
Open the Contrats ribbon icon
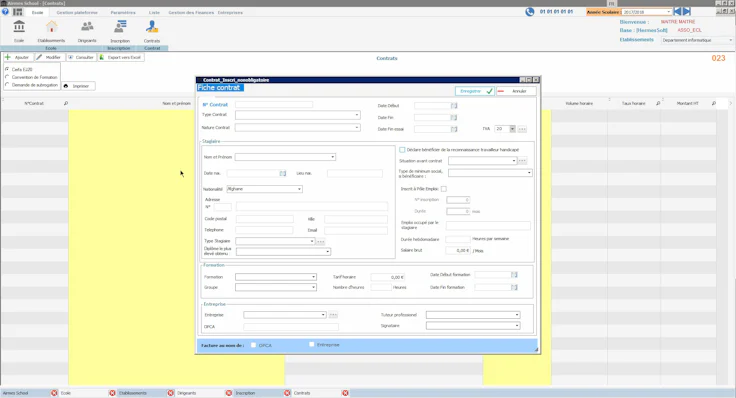tap(152, 27)
